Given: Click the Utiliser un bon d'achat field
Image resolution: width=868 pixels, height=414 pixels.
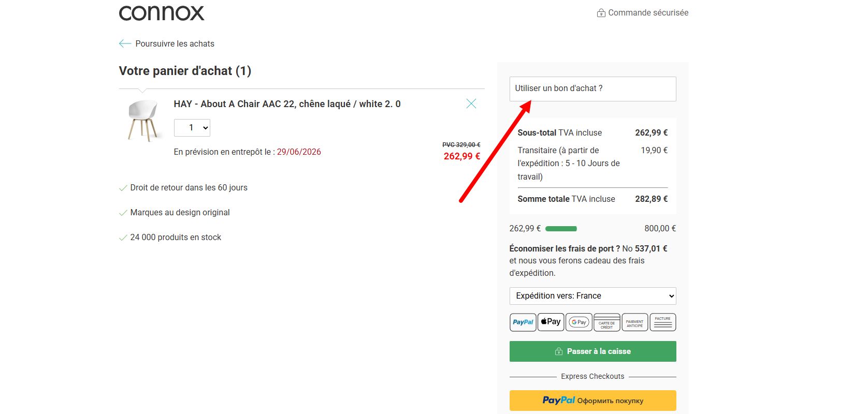Looking at the screenshot, I should pyautogui.click(x=593, y=89).
